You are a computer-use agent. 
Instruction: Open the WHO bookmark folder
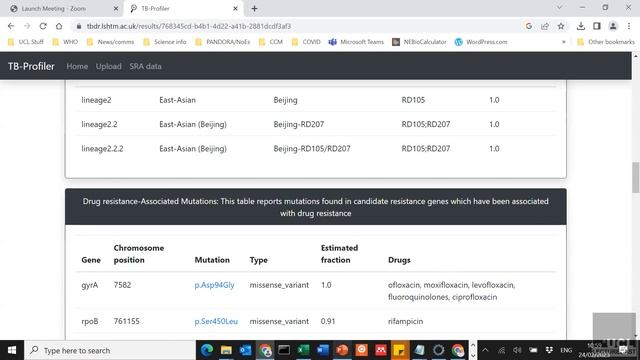click(65, 42)
